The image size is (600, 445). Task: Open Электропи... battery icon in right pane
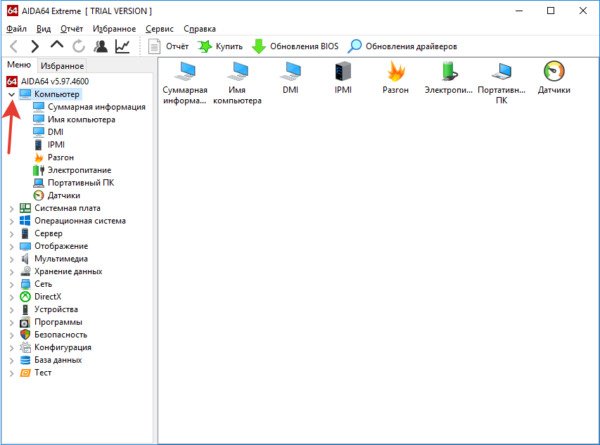point(448,77)
